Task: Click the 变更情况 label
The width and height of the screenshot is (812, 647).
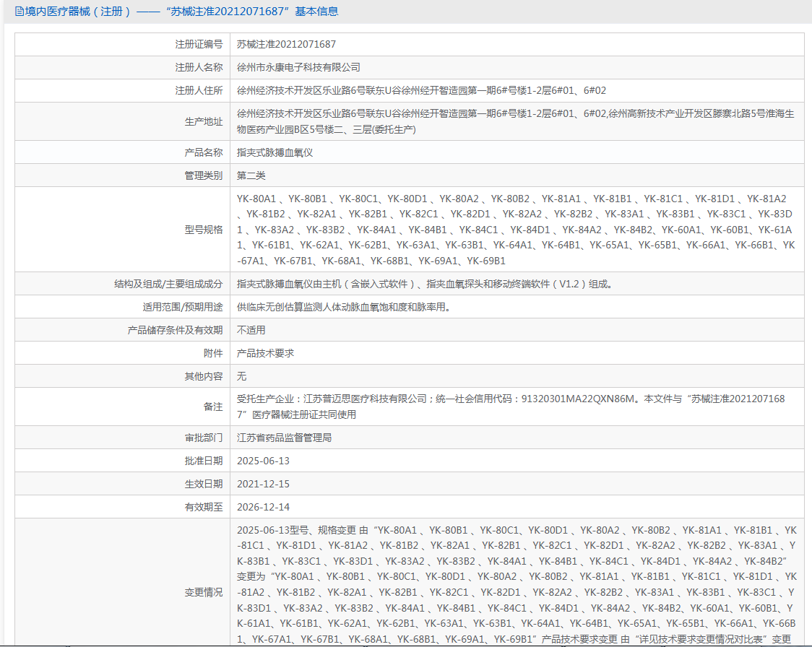Action: [x=204, y=592]
